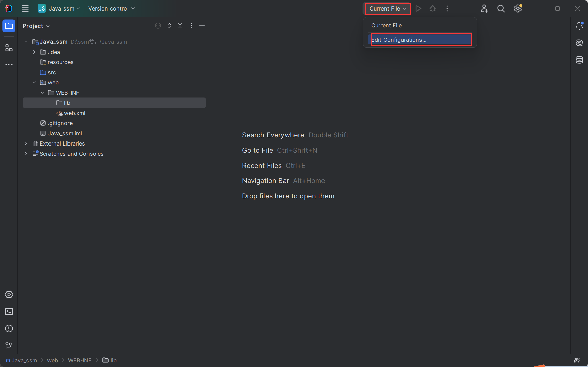
Task: Open the Terminal tool window
Action: 9,312
